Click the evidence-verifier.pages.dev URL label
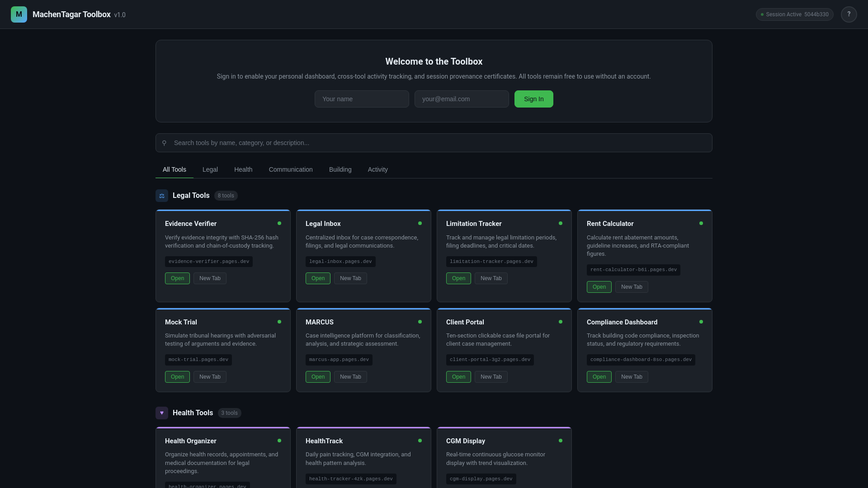The height and width of the screenshot is (488, 868). (209, 262)
